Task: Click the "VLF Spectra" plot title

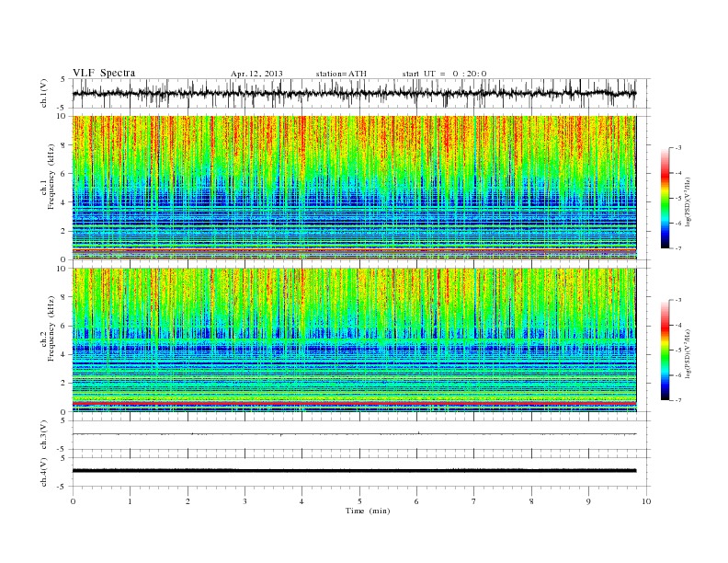Action: pos(104,73)
